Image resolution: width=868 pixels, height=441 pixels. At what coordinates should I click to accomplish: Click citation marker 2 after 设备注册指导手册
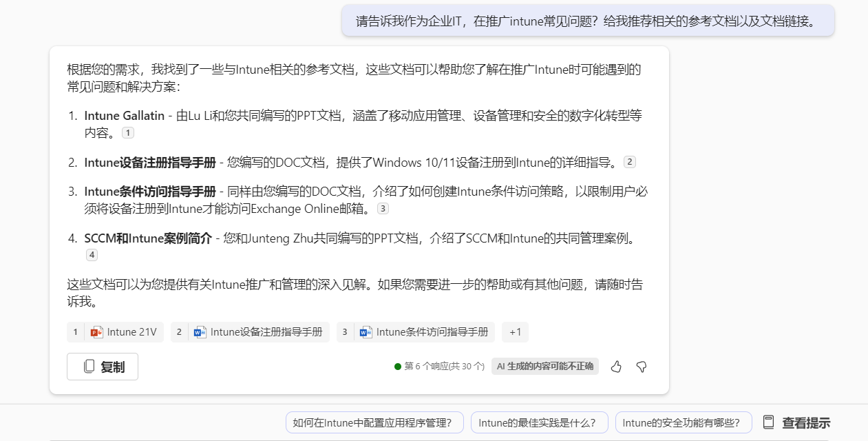tap(629, 162)
